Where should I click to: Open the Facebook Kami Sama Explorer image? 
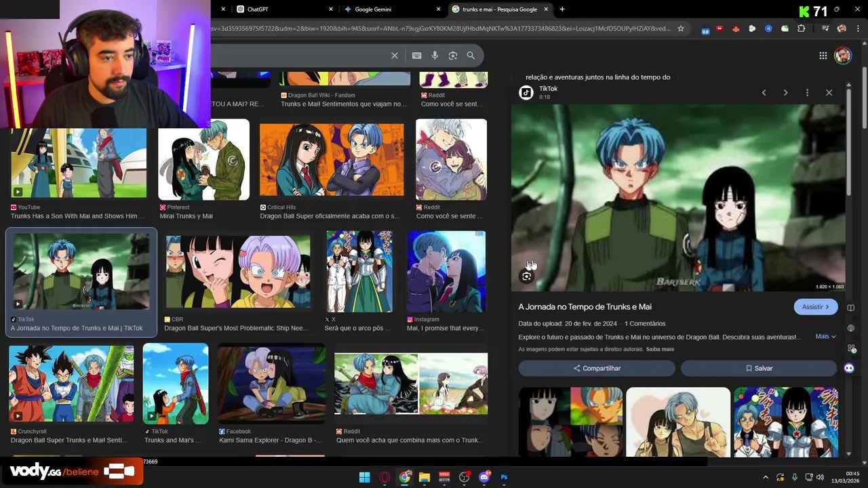(x=272, y=384)
